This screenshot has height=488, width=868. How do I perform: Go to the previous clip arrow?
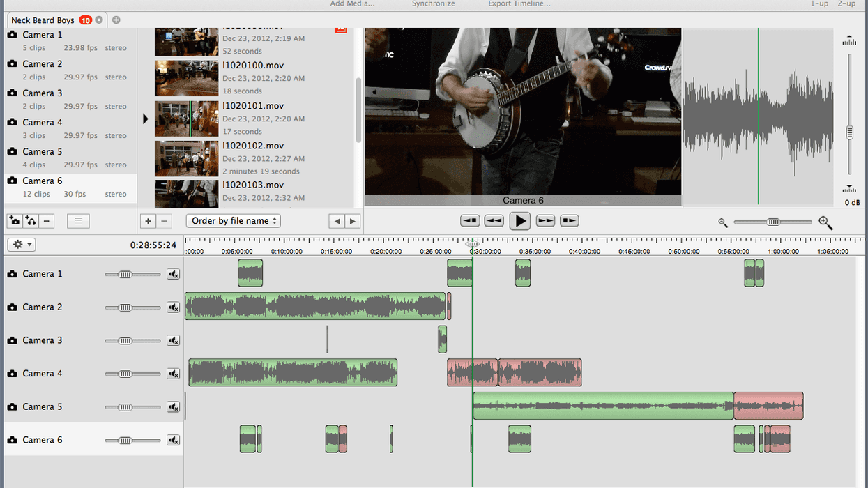(x=337, y=221)
